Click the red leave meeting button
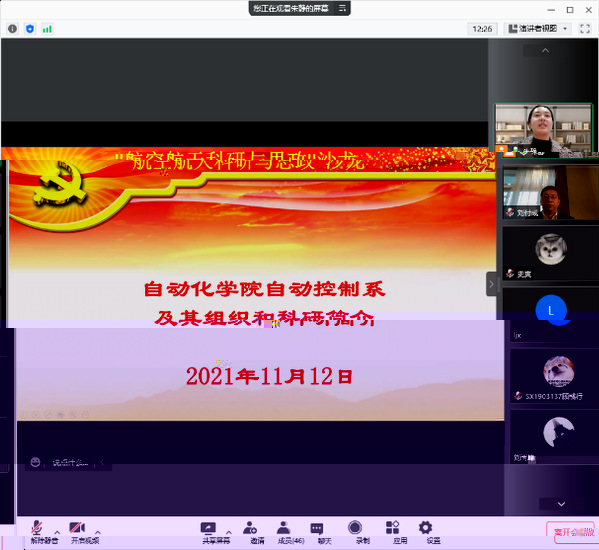Viewport: 599px width, 550px height. click(571, 532)
